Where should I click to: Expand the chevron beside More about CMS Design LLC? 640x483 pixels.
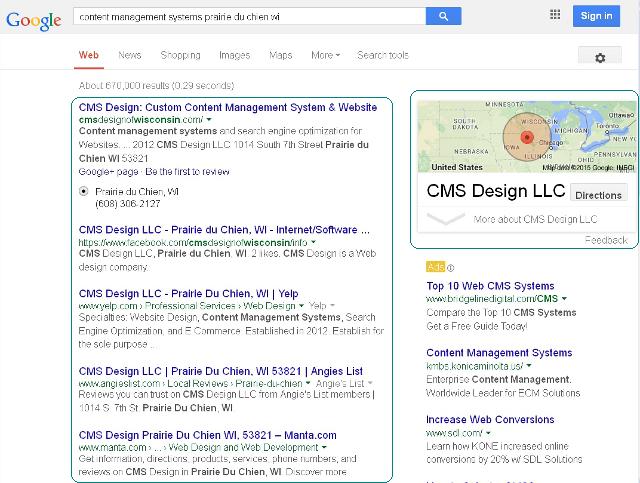(x=445, y=219)
